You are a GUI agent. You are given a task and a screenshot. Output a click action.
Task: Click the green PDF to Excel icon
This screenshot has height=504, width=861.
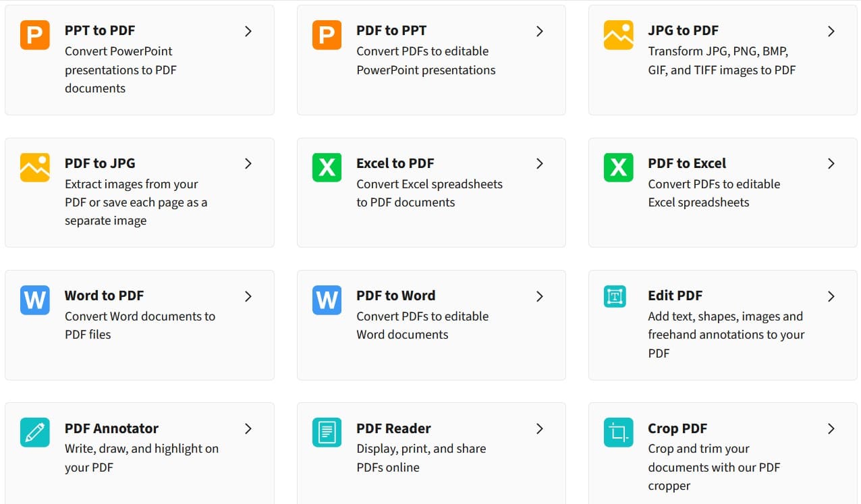(618, 167)
